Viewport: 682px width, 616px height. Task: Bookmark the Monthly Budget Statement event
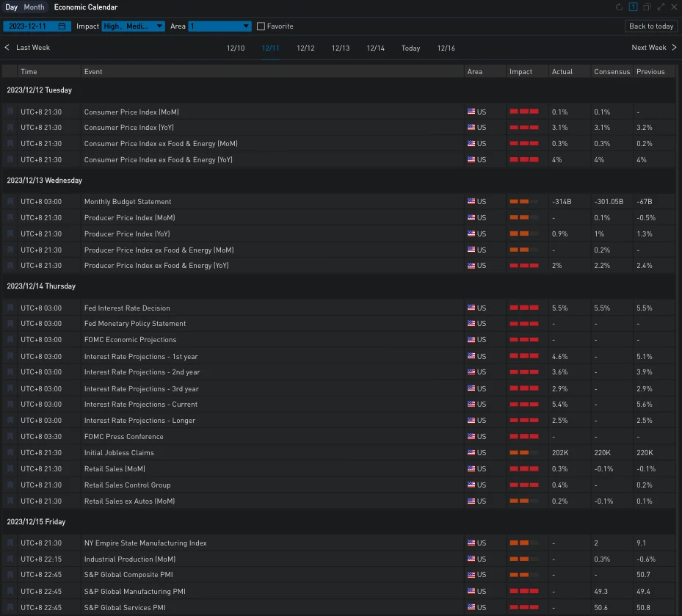pos(10,202)
